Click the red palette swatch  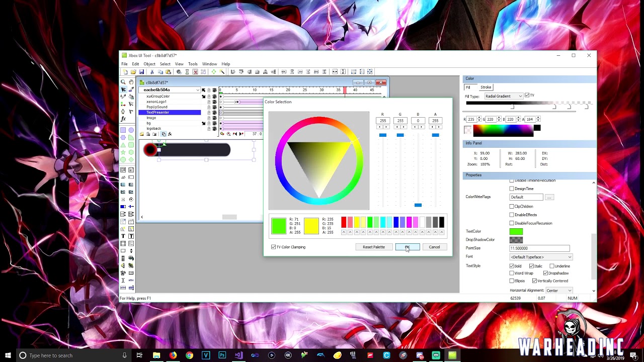point(344,222)
